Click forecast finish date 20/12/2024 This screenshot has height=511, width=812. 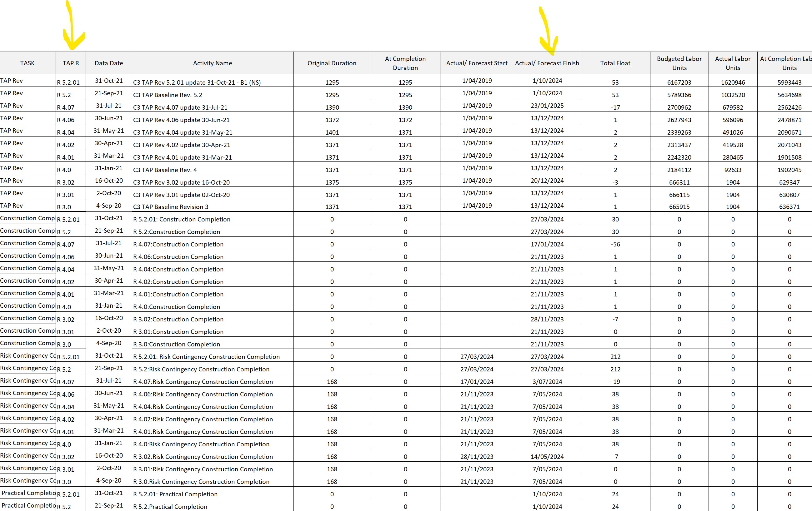(547, 180)
